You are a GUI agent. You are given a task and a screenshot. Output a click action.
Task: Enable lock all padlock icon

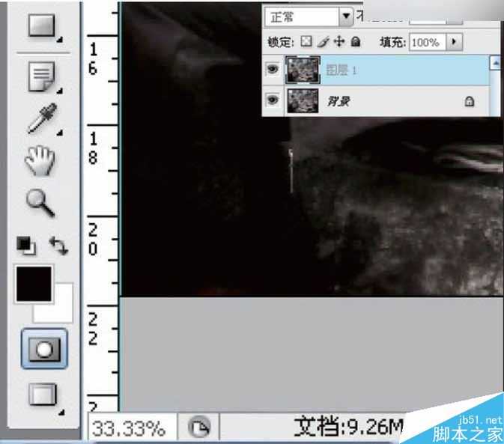click(356, 41)
